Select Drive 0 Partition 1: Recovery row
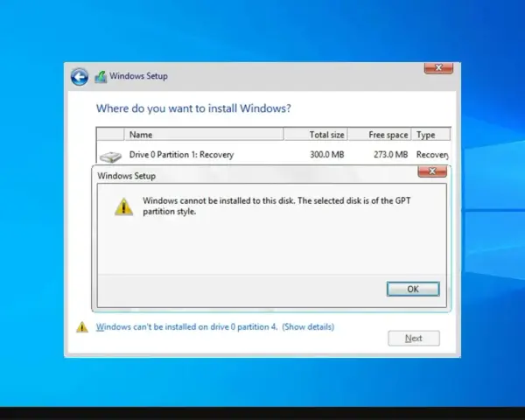This screenshot has height=420, width=525. click(x=274, y=155)
